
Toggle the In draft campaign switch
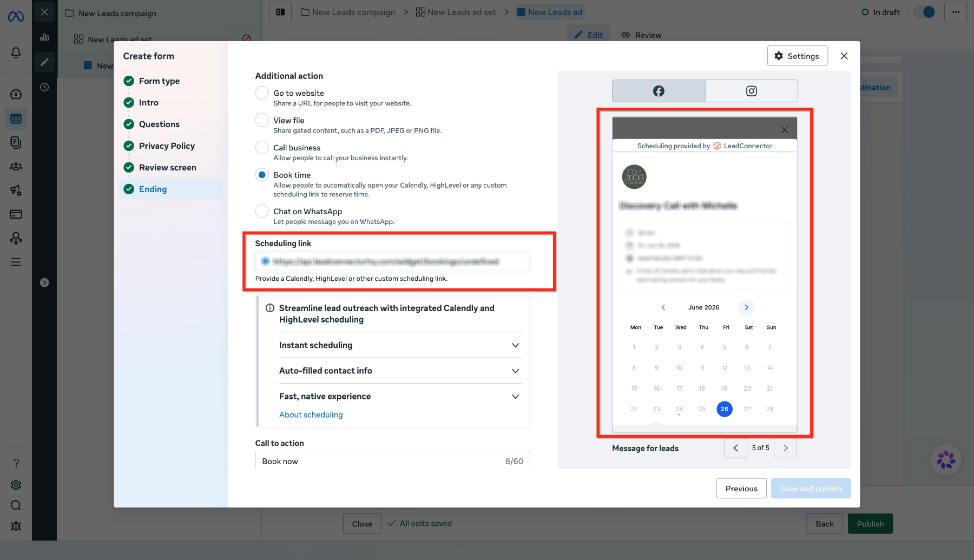(x=924, y=12)
